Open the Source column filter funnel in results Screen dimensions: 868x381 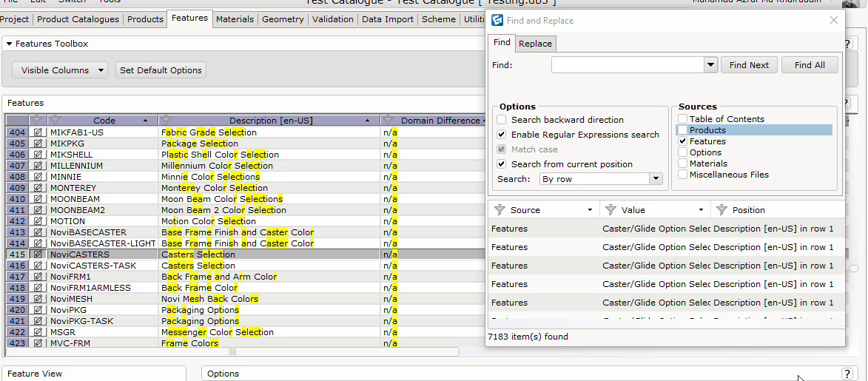499,210
